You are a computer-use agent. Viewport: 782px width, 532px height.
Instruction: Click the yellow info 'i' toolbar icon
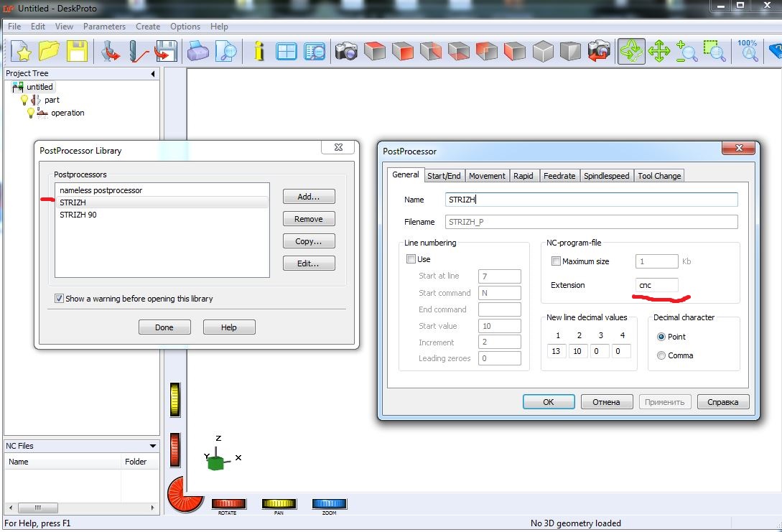(259, 51)
